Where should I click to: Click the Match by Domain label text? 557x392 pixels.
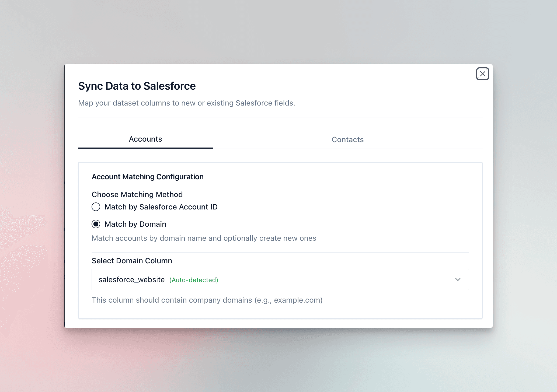tap(135, 224)
